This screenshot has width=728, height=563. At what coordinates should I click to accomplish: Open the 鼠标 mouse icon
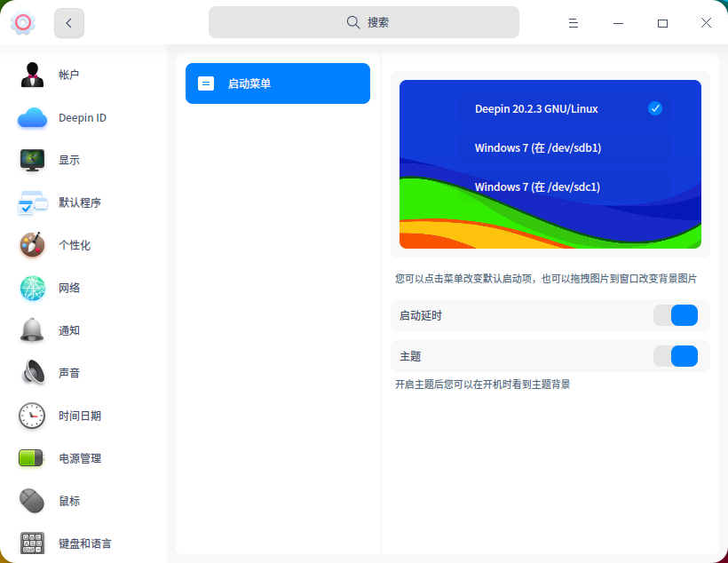32,501
